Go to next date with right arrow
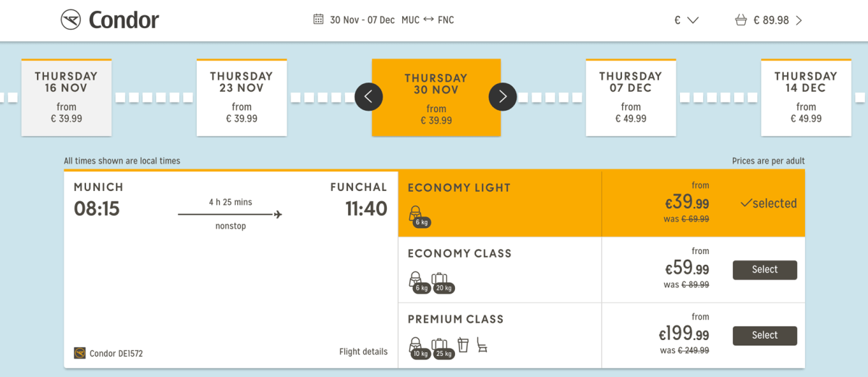The height and width of the screenshot is (377, 868). (503, 97)
